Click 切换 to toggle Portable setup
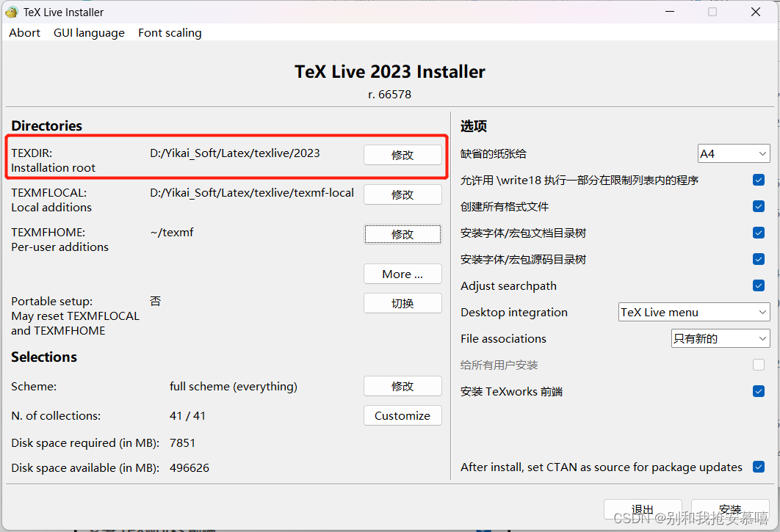 tap(402, 303)
